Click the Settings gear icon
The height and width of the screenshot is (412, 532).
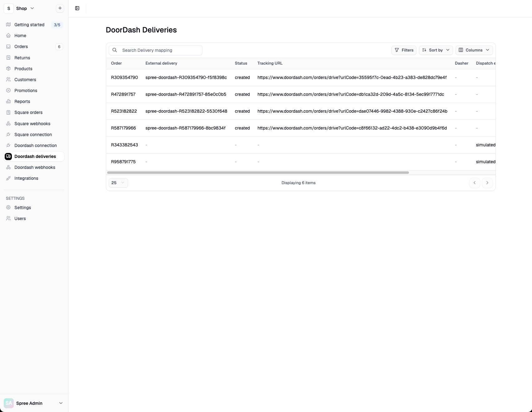(x=8, y=208)
